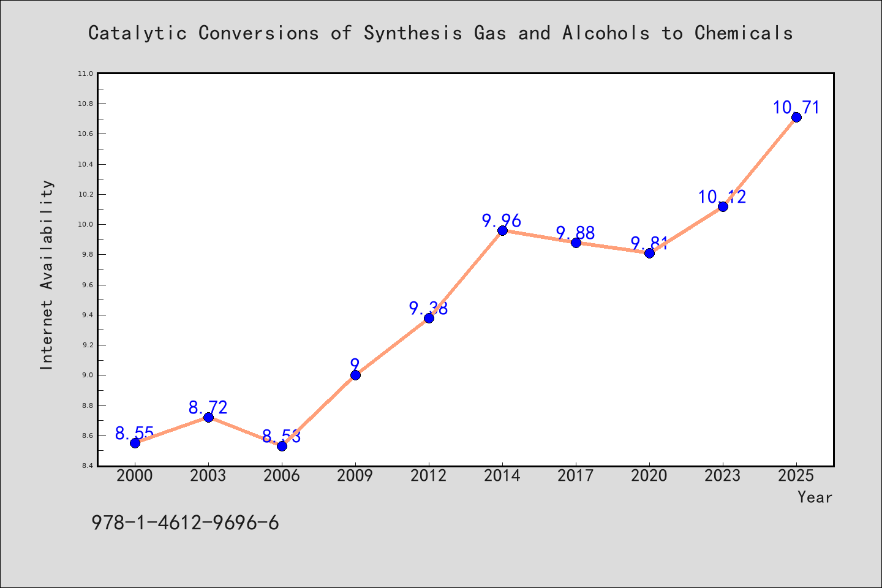Viewport: 882px width, 588px height.
Task: Select the data point labeled 9.88
Action: 576,243
